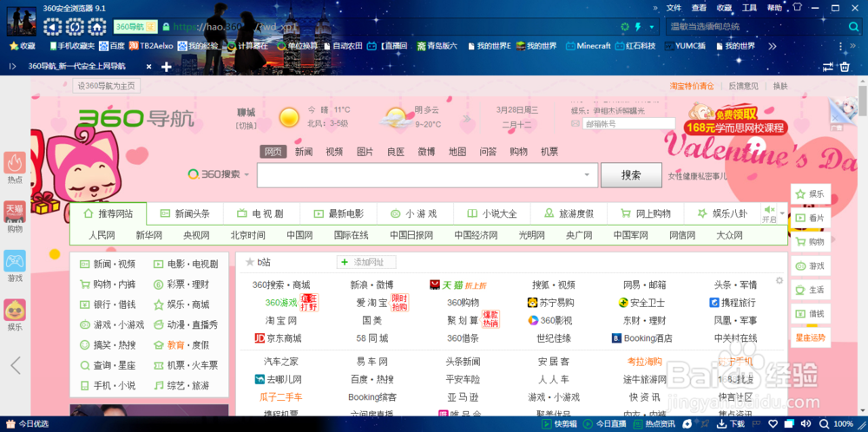Click the 切换 city switch link

tap(247, 126)
